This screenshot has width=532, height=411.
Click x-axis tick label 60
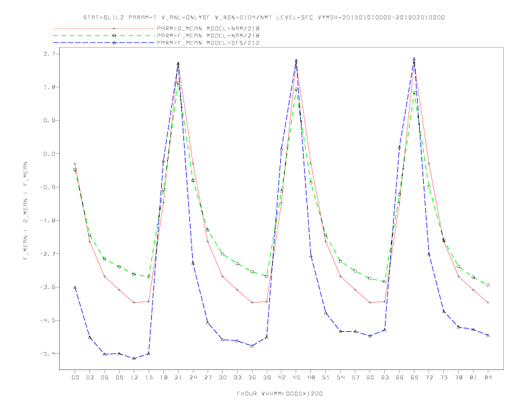pyautogui.click(x=370, y=377)
